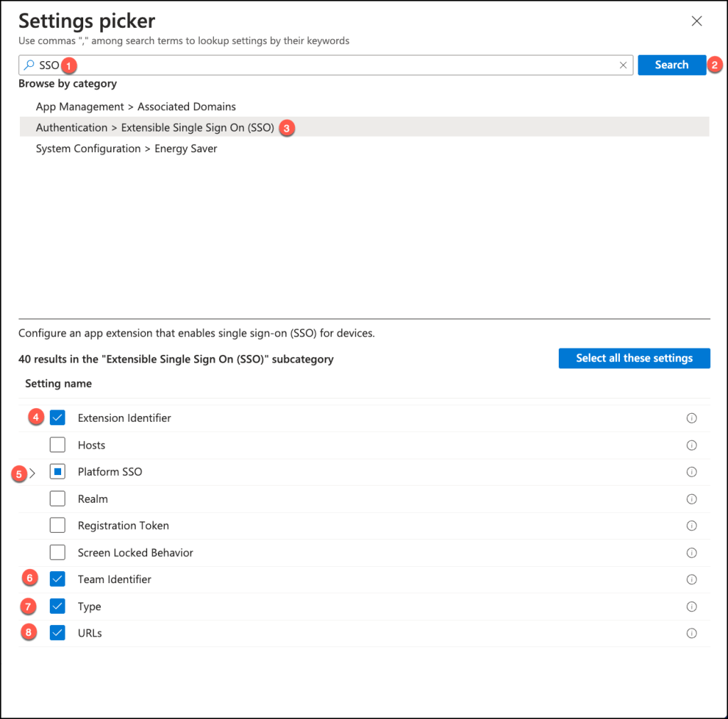This screenshot has height=719, width=728.
Task: Open System Configuration > Energy Saver category
Action: pyautogui.click(x=127, y=149)
